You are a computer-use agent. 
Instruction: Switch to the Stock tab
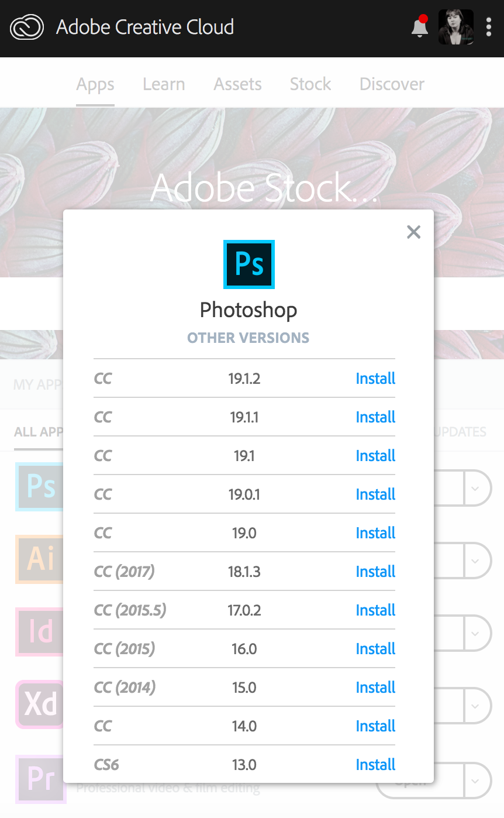point(310,84)
